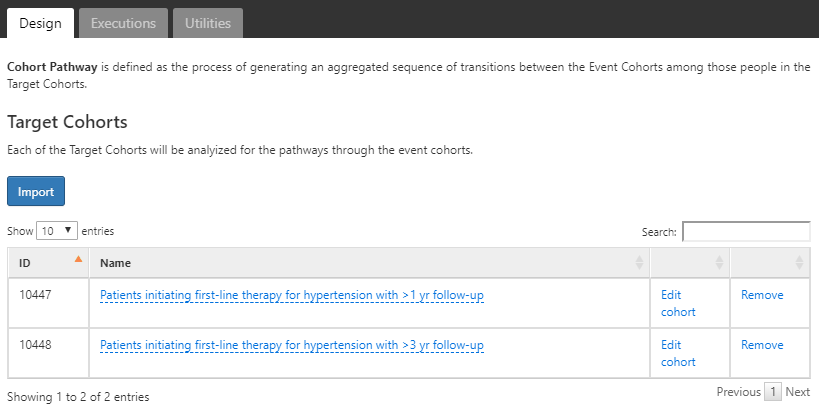The image size is (819, 408).
Task: Edit cohort for ID 10447
Action: pos(678,304)
